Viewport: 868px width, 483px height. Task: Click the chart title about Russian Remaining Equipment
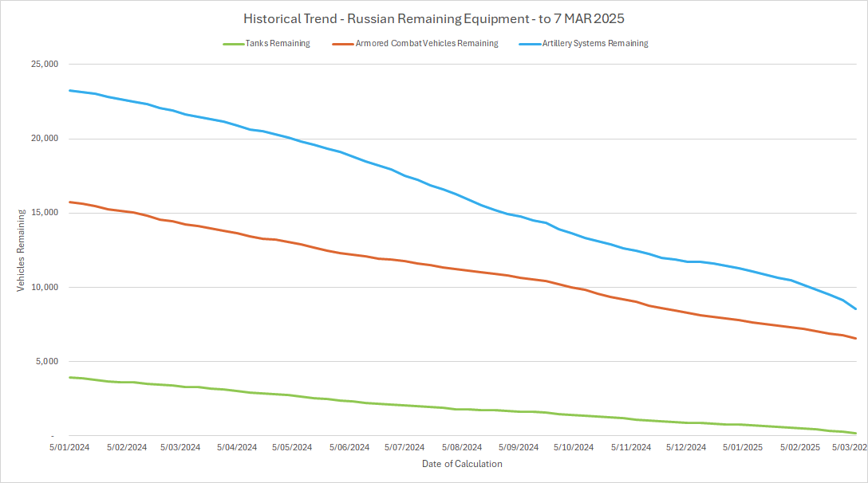click(433, 18)
